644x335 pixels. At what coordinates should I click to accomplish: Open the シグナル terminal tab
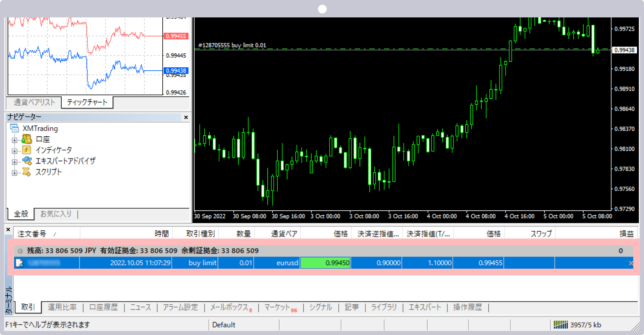pos(321,307)
